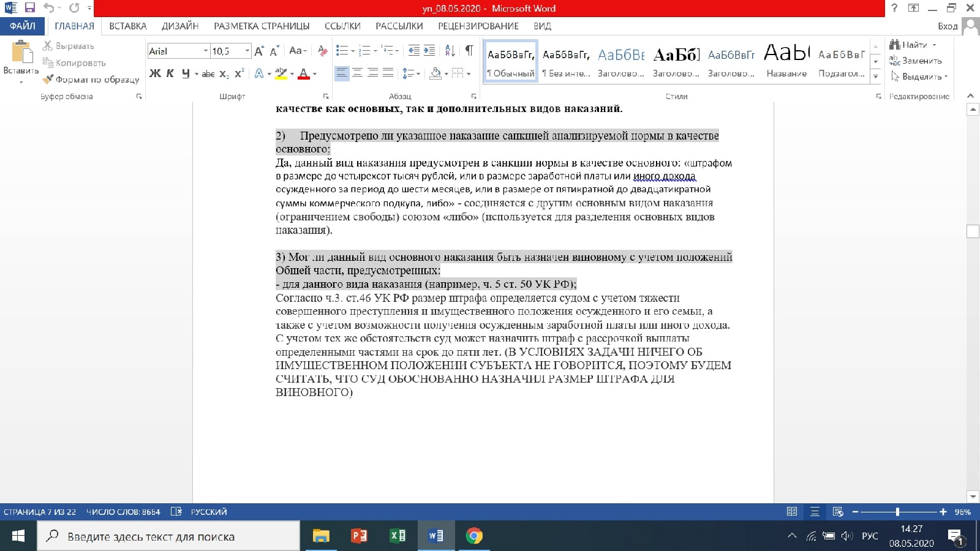Undo the last action in quick access toolbar
980x551 pixels.
click(x=49, y=8)
